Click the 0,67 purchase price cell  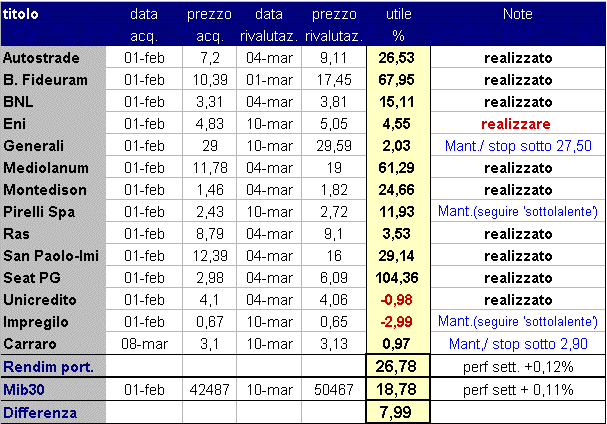click(209, 322)
